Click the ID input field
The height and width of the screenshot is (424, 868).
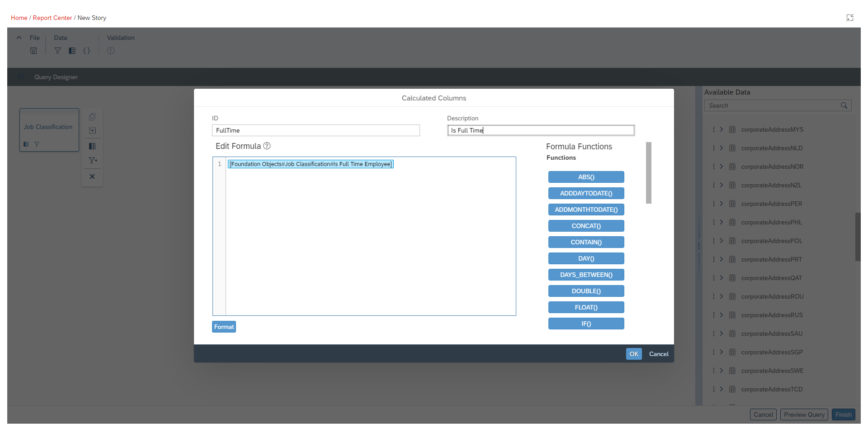pyautogui.click(x=316, y=130)
